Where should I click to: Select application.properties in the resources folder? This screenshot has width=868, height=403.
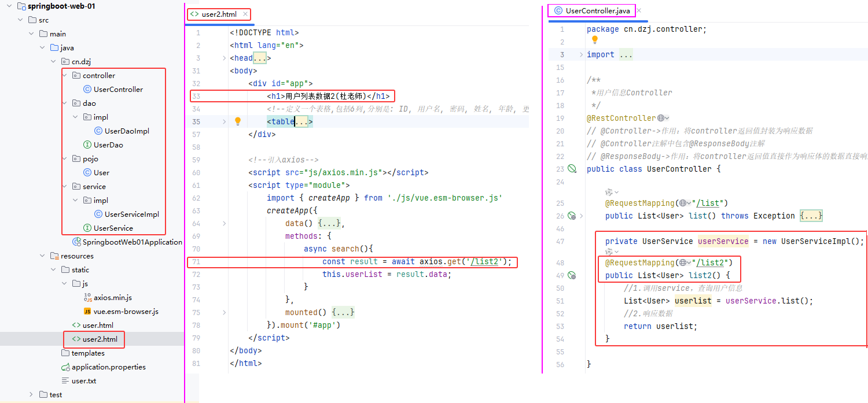pyautogui.click(x=108, y=367)
